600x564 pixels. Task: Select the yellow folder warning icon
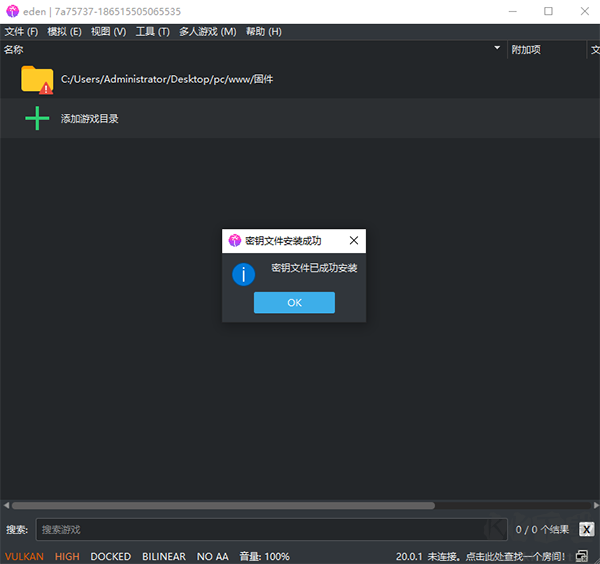37,80
